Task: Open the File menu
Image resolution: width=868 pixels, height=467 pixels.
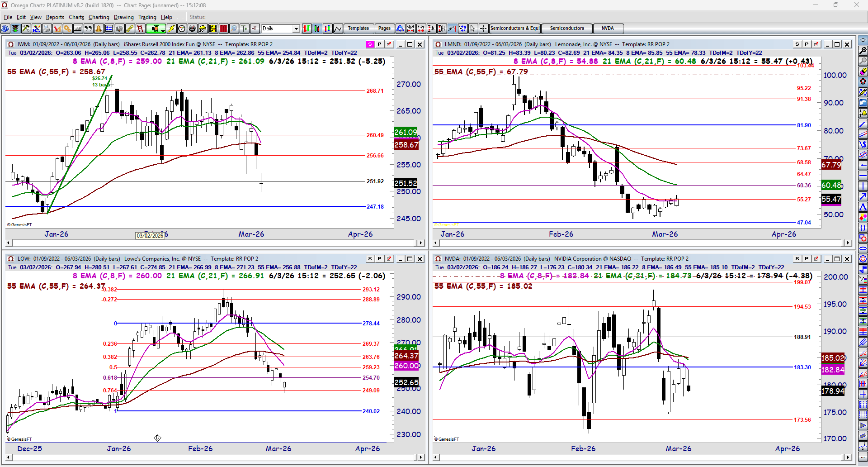Action: tap(8, 17)
